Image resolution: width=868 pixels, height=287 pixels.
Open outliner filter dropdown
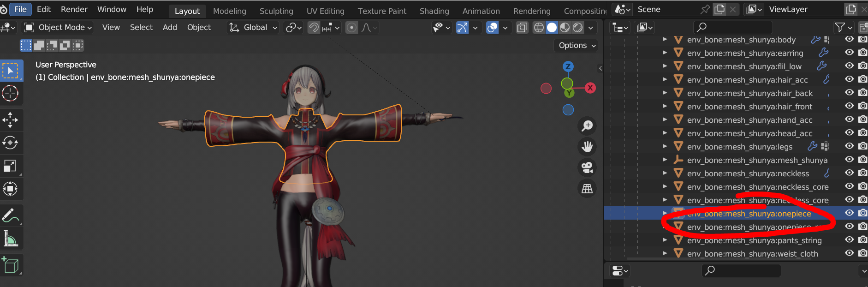[x=844, y=28]
